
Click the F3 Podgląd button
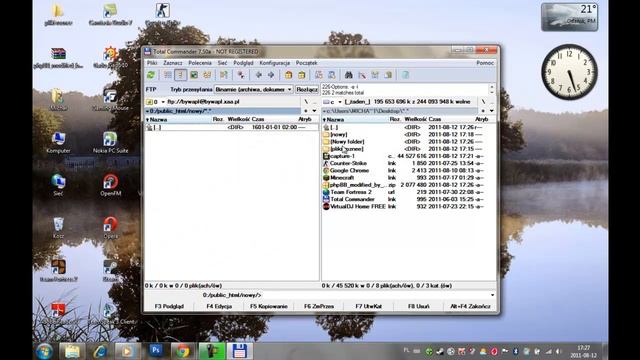169,306
